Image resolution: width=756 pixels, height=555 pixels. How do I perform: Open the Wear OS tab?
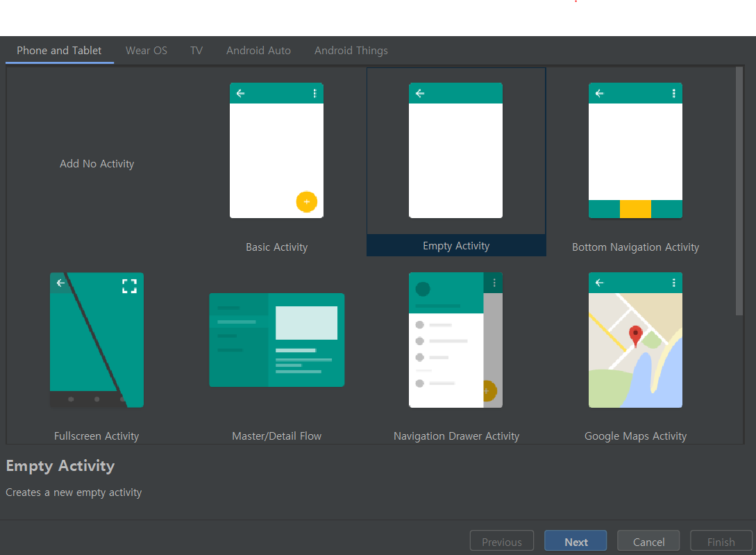coord(146,51)
